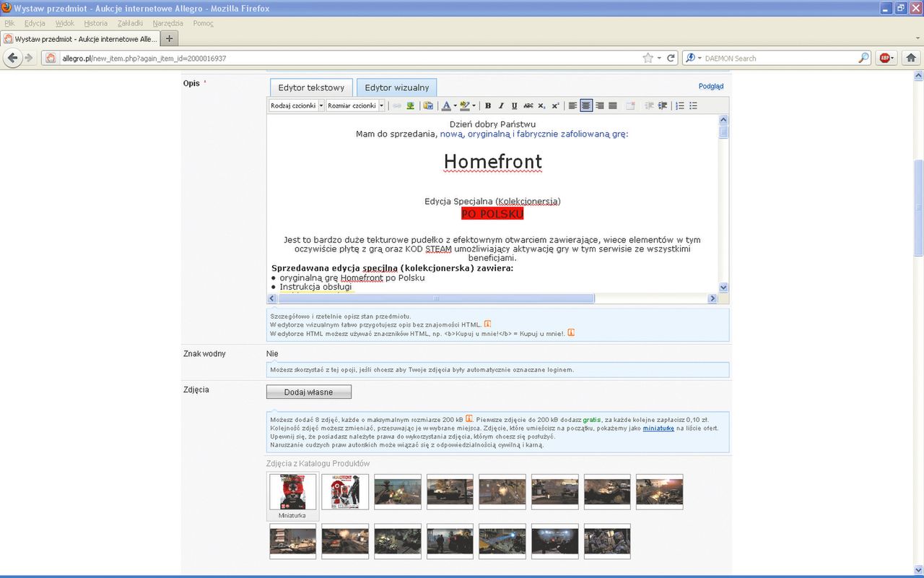The image size is (924, 578).
Task: Apply strikethrough (ABC) formatting
Action: 528,105
